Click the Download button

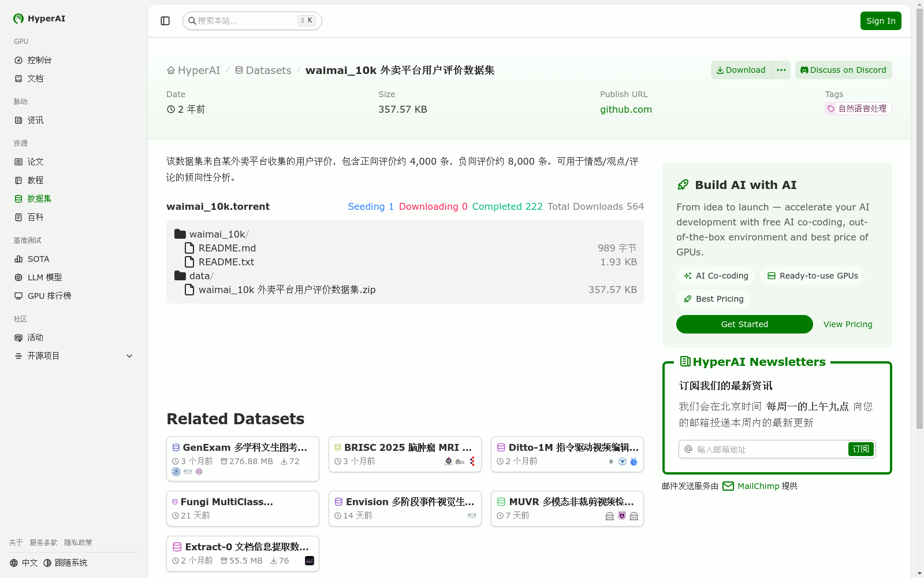point(741,70)
